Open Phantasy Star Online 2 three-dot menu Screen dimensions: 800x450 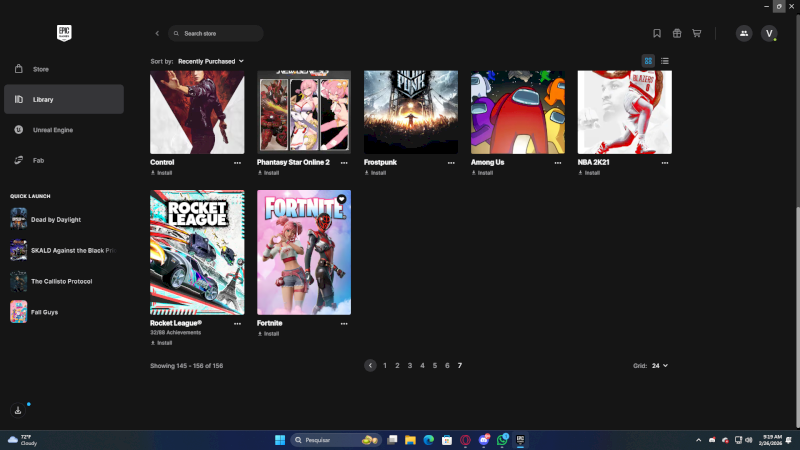[344, 163]
